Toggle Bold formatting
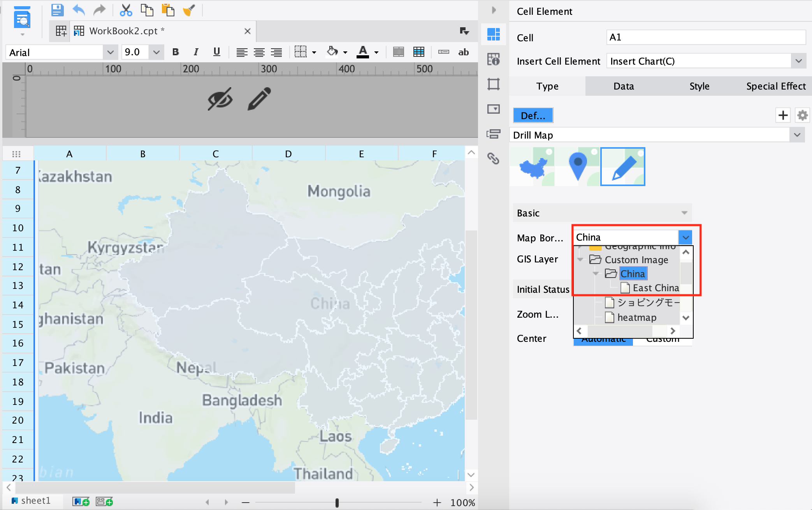The width and height of the screenshot is (812, 510). (x=176, y=52)
